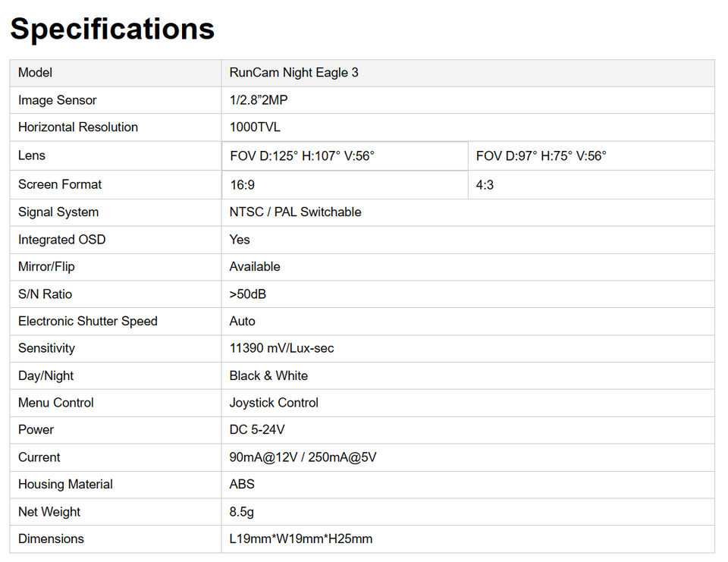Click the 11390 mV/Lux-sec sensitivity value
Viewport: 728px width, 562px height.
pyautogui.click(x=281, y=349)
